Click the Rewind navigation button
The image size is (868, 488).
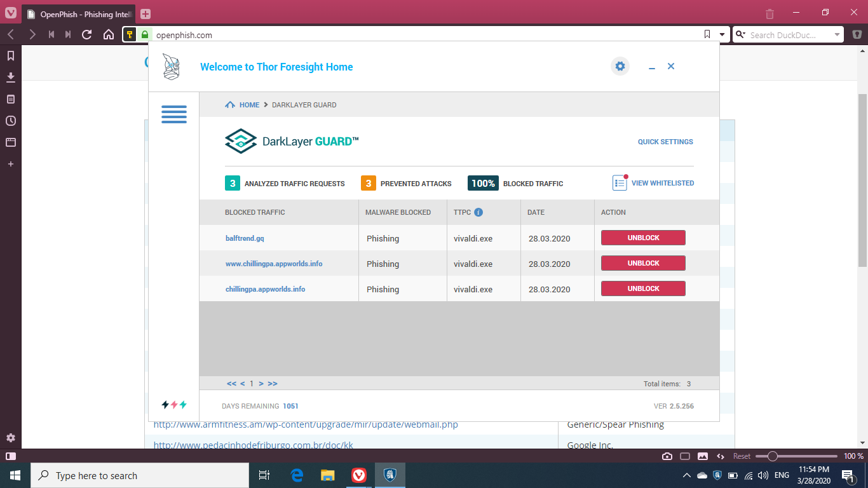pos(51,35)
